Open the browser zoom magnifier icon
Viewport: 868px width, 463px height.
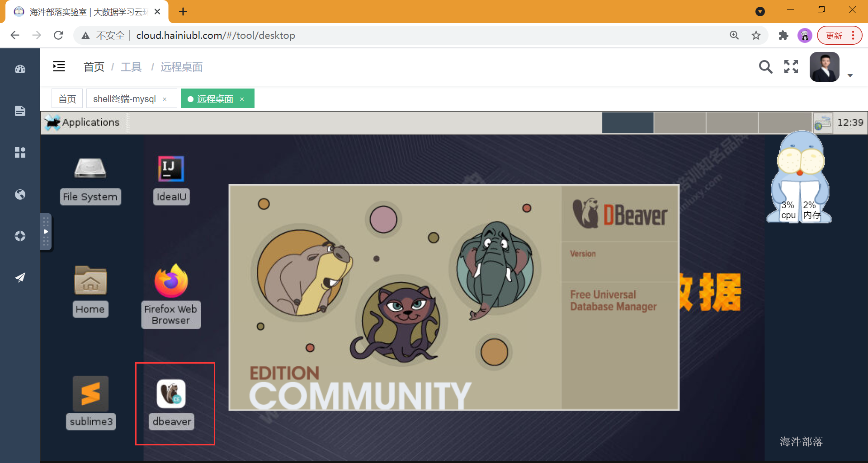734,35
